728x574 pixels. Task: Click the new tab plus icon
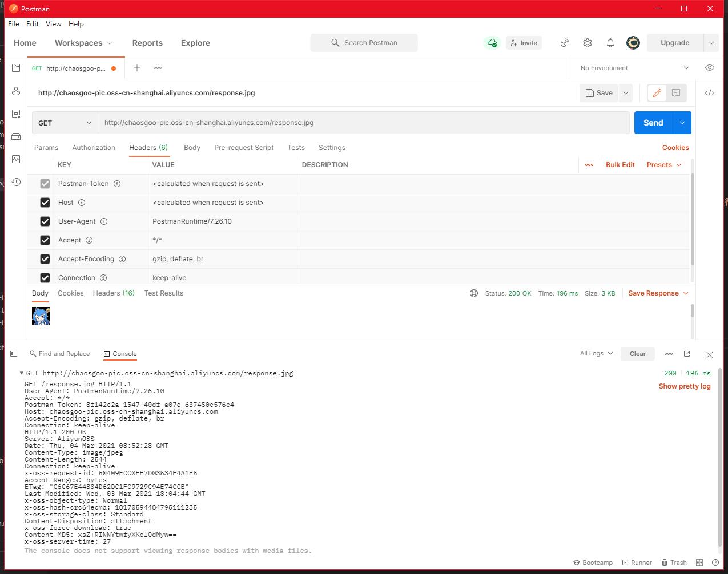click(137, 68)
